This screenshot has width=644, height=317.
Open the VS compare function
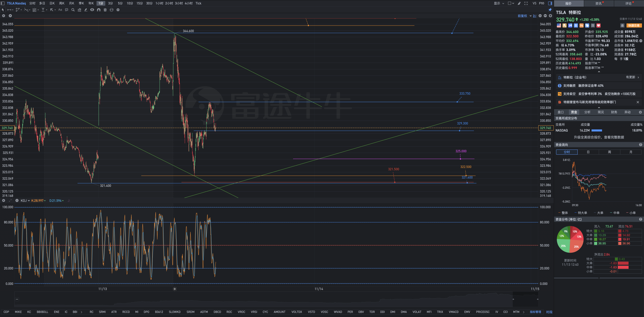[534, 3]
